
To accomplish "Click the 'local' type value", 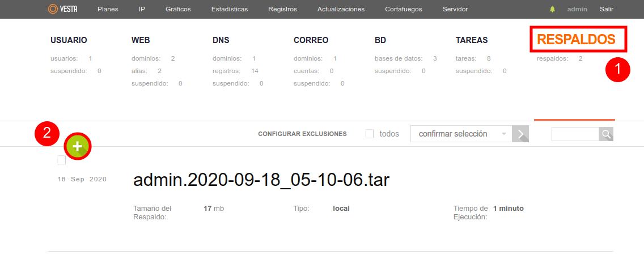I will 341,209.
